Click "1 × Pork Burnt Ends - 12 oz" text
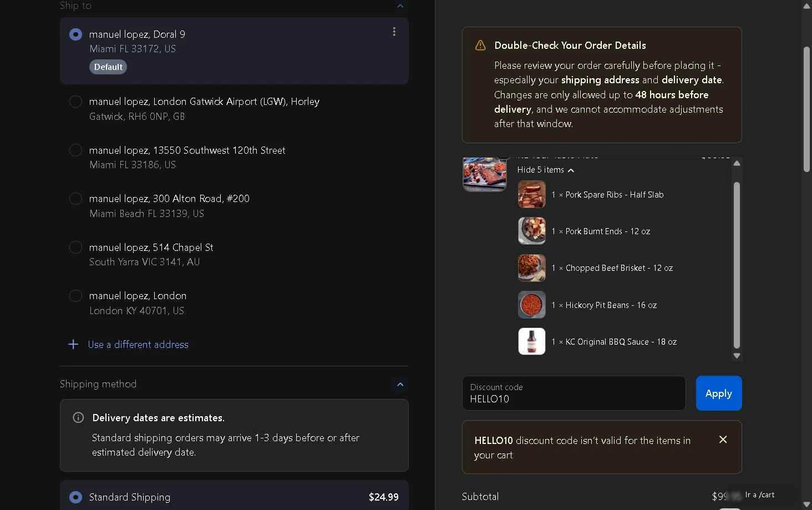The width and height of the screenshot is (812, 510). pyautogui.click(x=601, y=231)
